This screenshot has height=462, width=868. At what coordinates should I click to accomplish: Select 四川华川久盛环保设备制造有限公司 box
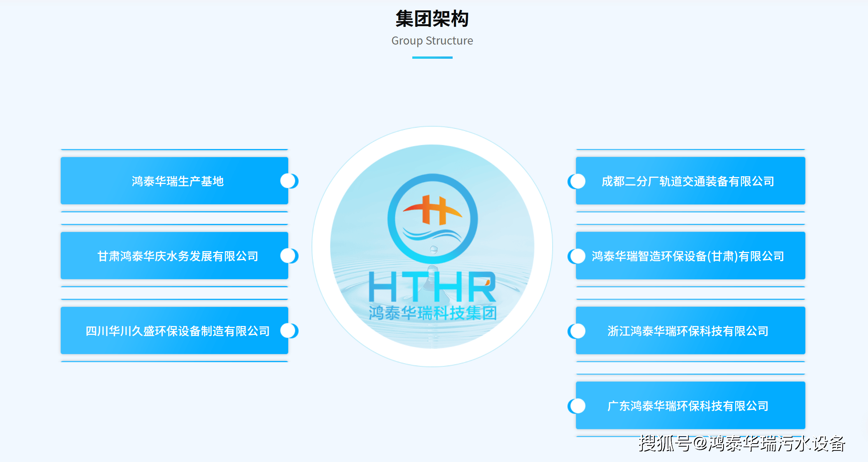pos(174,331)
